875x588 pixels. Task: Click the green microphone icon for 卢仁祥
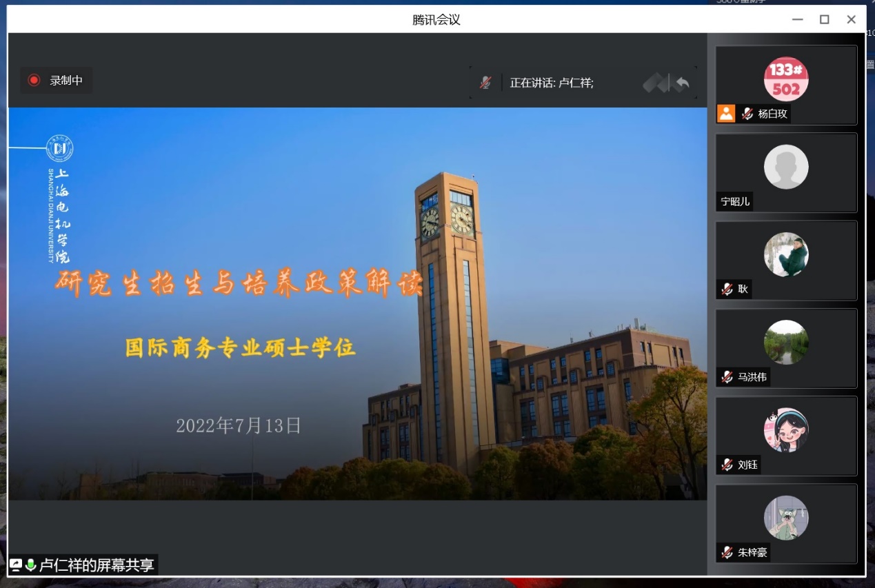tap(30, 565)
